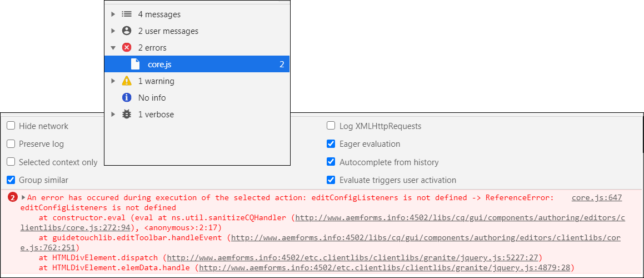Open the core.js:647 source link
The height and width of the screenshot is (278, 644).
click(597, 198)
